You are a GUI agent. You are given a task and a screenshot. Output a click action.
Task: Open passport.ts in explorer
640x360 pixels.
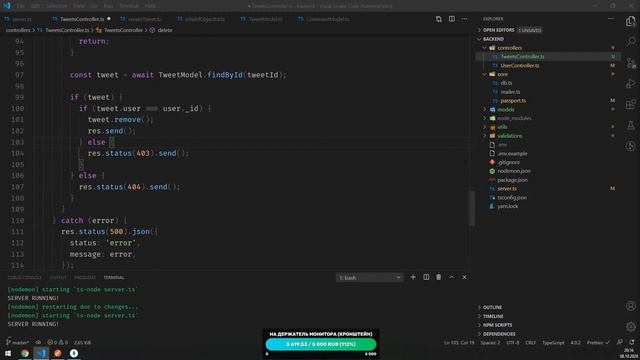(x=513, y=101)
